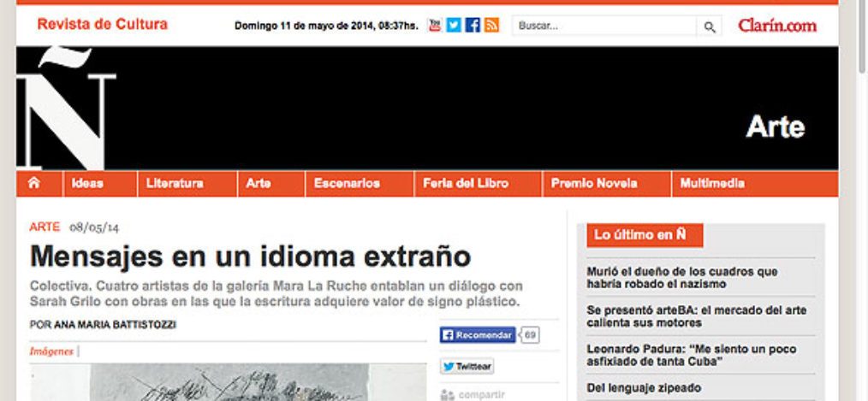Click the search magnifier button

pos(709,26)
